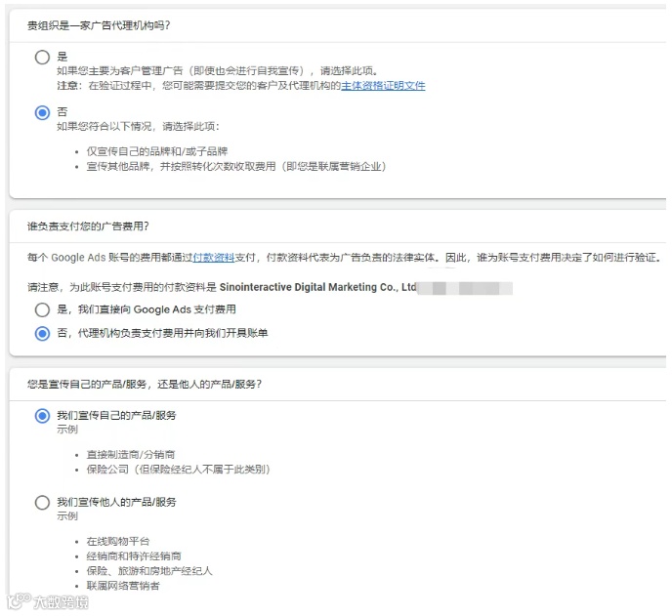Image resolution: width=672 pixels, height=616 pixels.
Task: Click the heading 贵组织是一家广告代理机构吗?
Action: (99, 25)
